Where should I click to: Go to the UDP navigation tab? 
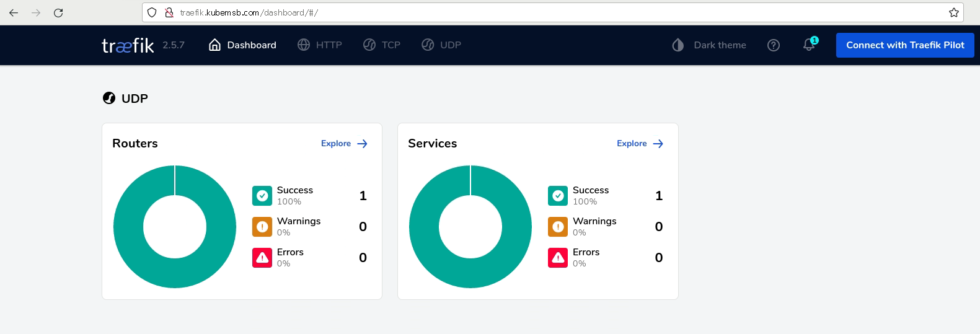pyautogui.click(x=441, y=45)
